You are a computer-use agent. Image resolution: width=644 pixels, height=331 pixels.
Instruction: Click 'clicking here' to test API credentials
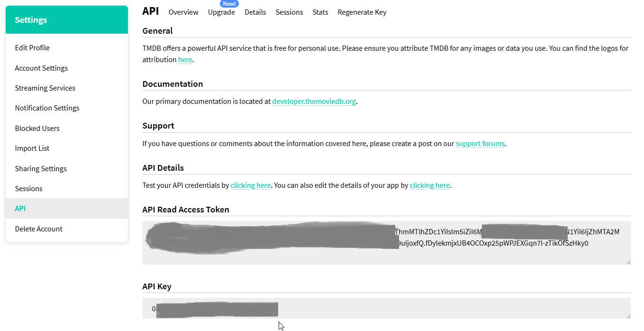point(251,185)
